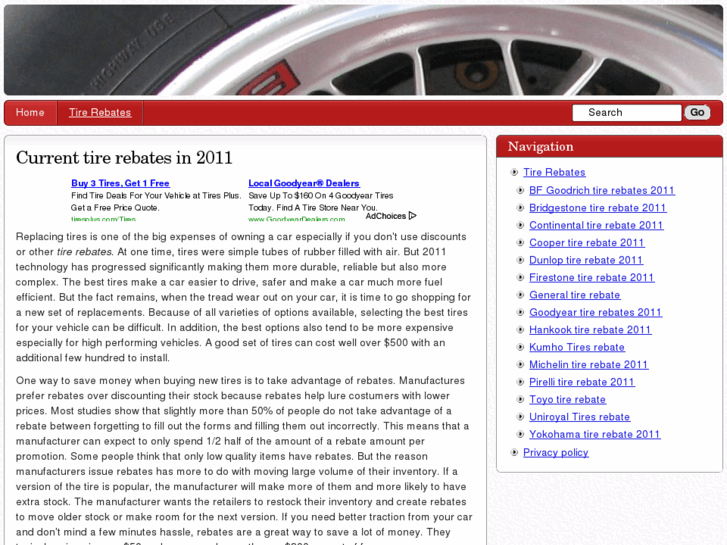
Task: Click the bullet icon beside Continental tire rebate
Action: (520, 225)
